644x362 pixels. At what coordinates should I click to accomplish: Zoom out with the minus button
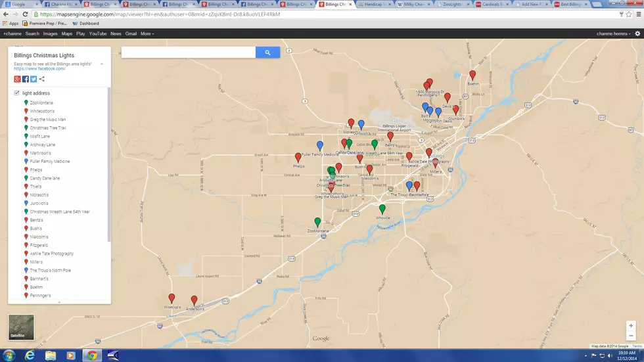tap(631, 335)
